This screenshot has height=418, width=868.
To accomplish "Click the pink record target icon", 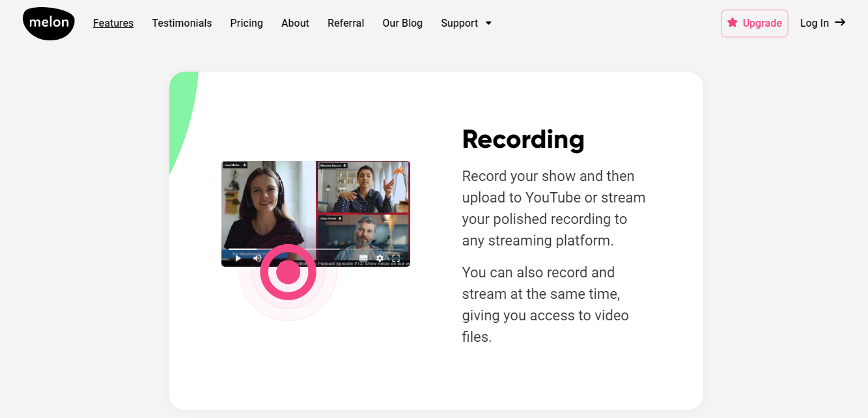I will point(288,272).
